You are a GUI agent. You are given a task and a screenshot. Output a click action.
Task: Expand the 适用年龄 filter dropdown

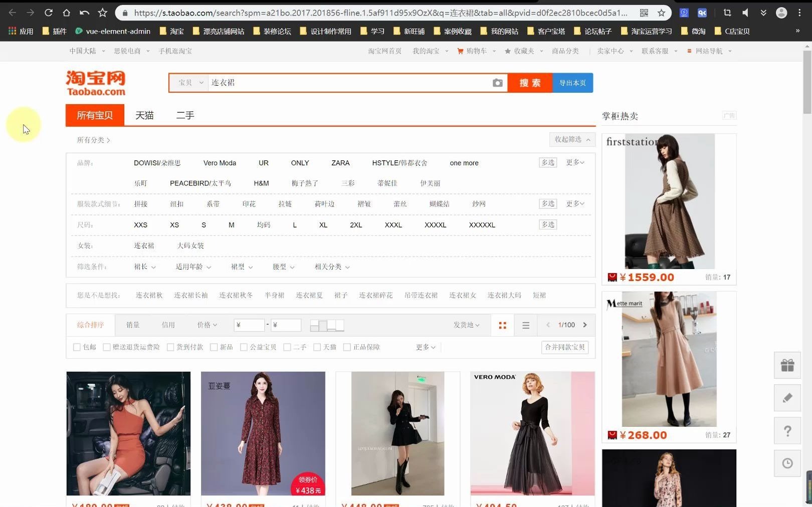coord(193,267)
